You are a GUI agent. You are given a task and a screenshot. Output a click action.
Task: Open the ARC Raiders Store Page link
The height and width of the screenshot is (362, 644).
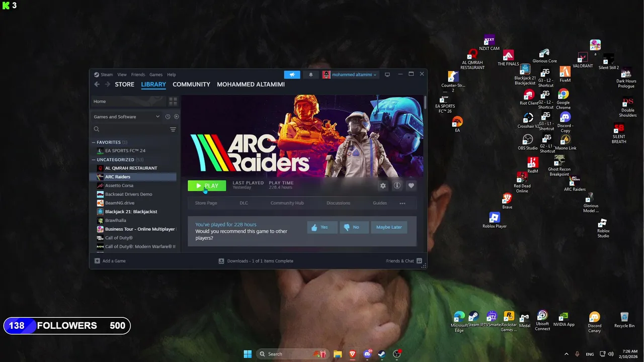click(x=206, y=203)
